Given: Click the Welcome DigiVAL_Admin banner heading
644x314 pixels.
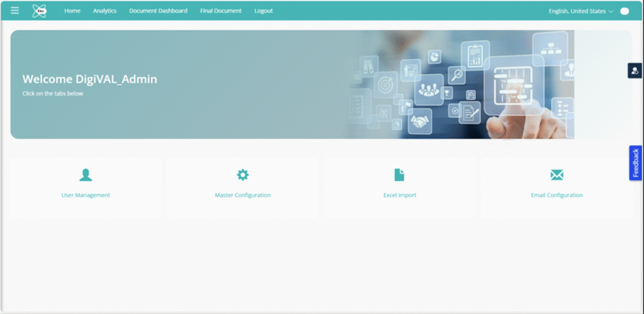Looking at the screenshot, I should point(89,79).
